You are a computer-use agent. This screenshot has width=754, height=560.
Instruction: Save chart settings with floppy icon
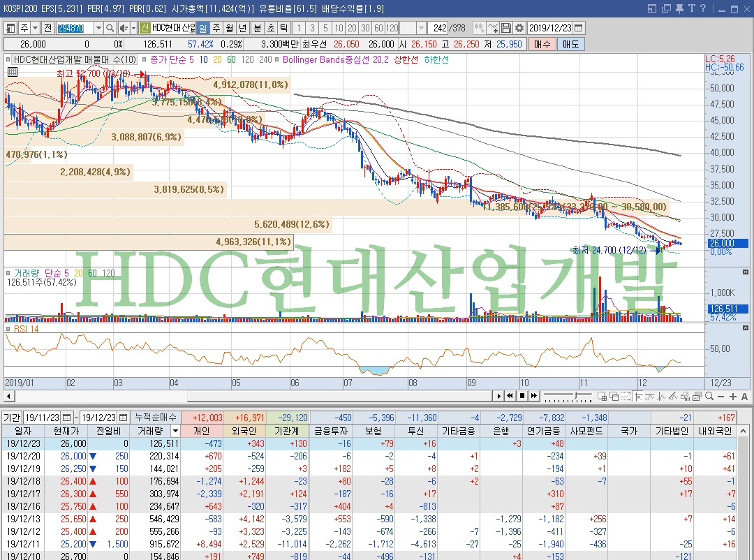tap(506, 28)
